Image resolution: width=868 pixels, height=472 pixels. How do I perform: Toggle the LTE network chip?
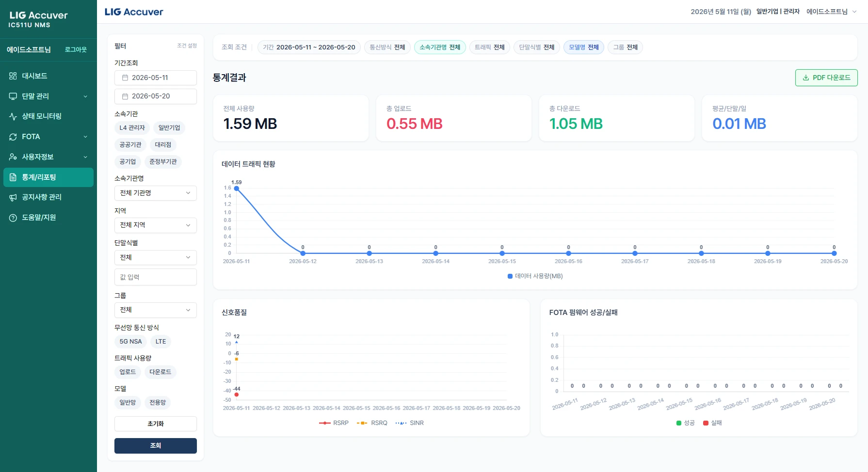(x=161, y=342)
